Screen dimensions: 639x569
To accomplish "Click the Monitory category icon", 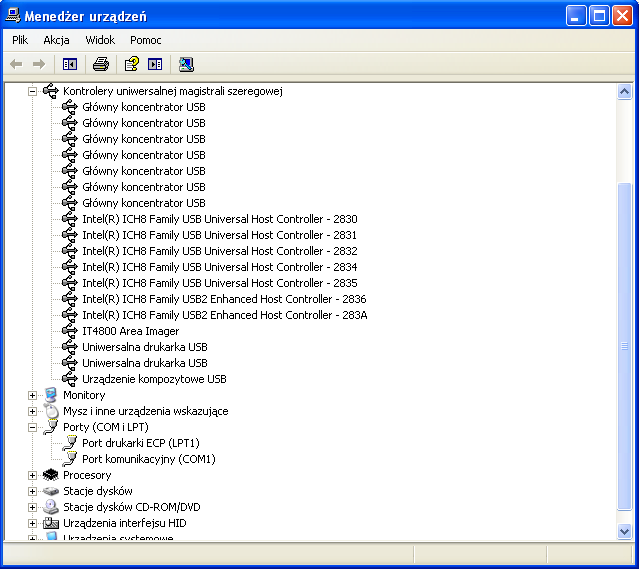I will click(51, 395).
